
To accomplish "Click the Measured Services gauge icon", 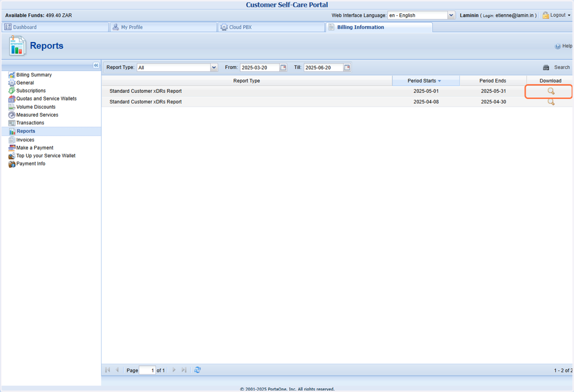I will (x=12, y=115).
